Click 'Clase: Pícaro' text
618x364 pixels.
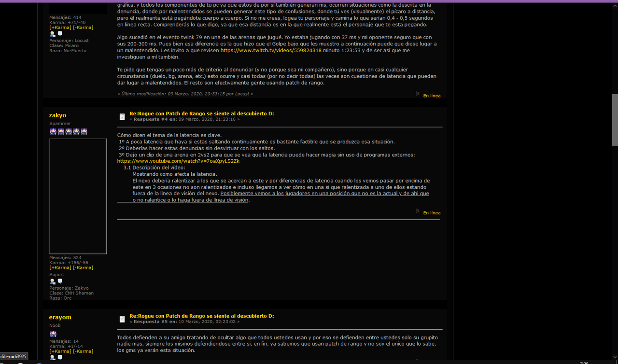point(64,45)
